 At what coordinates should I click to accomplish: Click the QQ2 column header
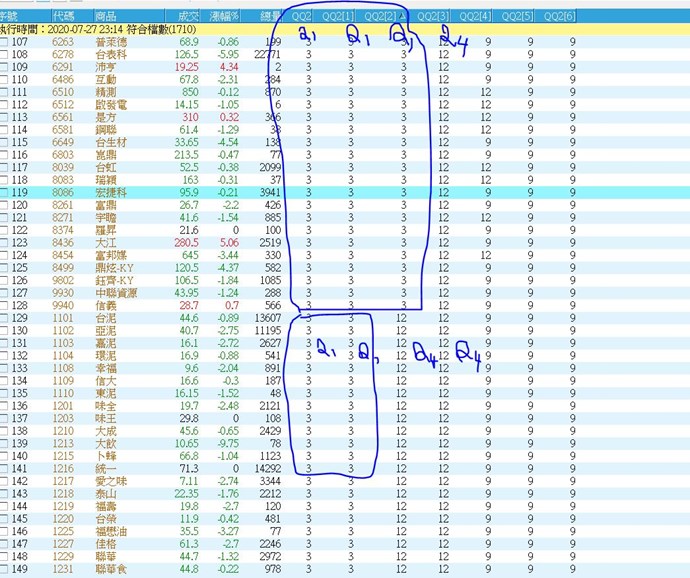click(x=304, y=17)
